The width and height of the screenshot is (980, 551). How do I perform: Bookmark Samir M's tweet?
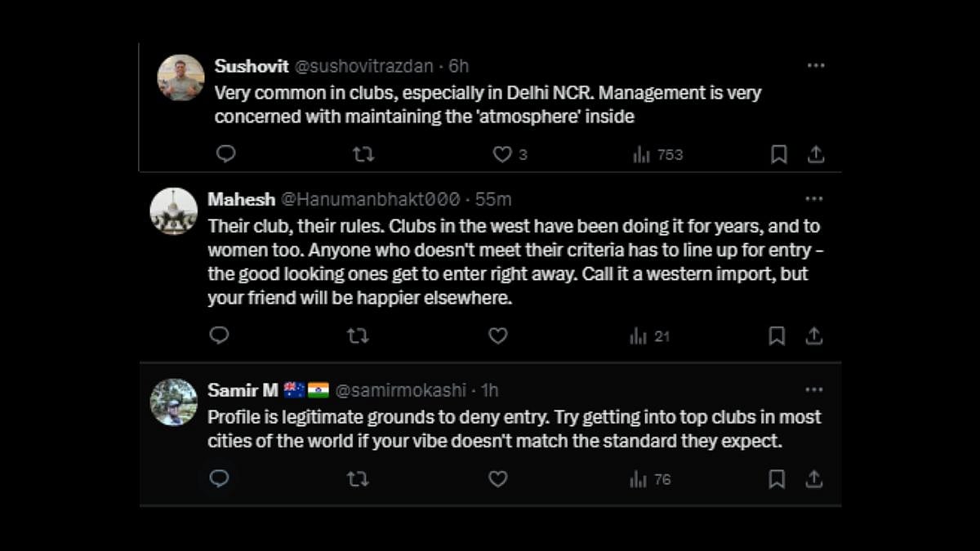tap(777, 479)
